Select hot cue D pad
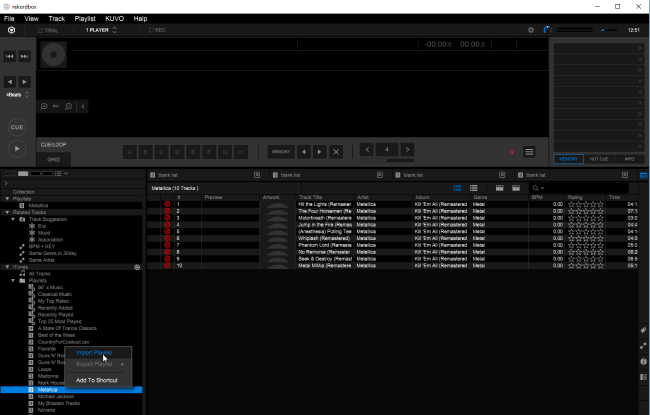This screenshot has width=650, height=415. coord(177,152)
